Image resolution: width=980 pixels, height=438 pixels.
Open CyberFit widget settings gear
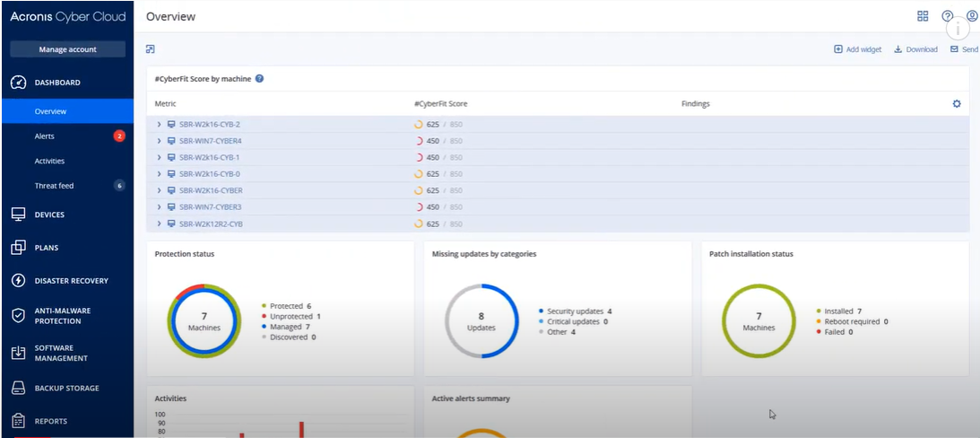point(957,104)
